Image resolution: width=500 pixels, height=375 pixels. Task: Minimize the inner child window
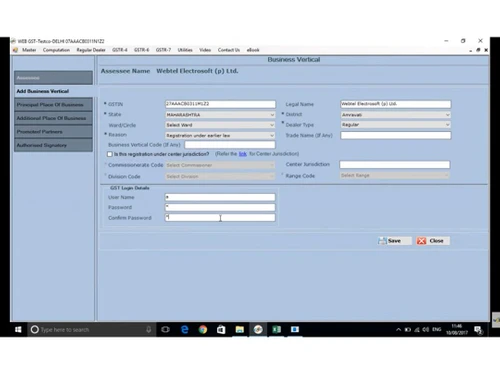click(470, 51)
